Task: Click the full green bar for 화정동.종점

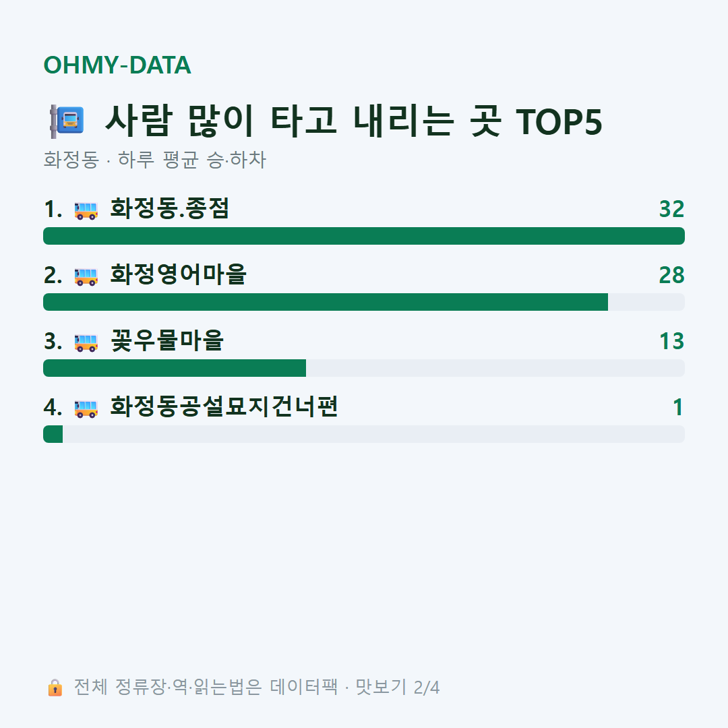Action: point(364,236)
